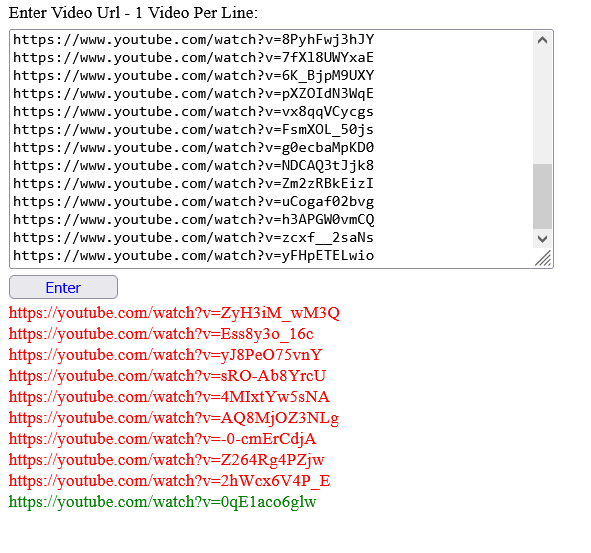Click inside the video URL text area
The height and width of the screenshot is (553, 591).
[x=271, y=149]
